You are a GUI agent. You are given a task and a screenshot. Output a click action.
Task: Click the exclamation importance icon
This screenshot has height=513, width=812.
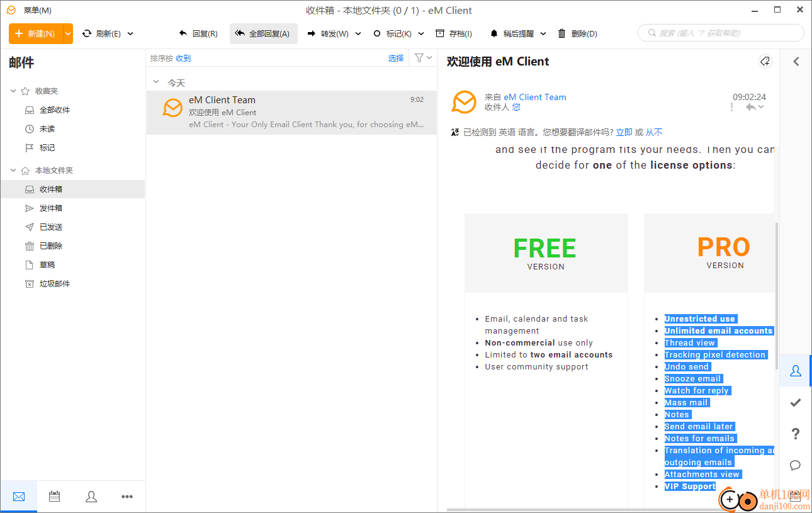point(731,107)
